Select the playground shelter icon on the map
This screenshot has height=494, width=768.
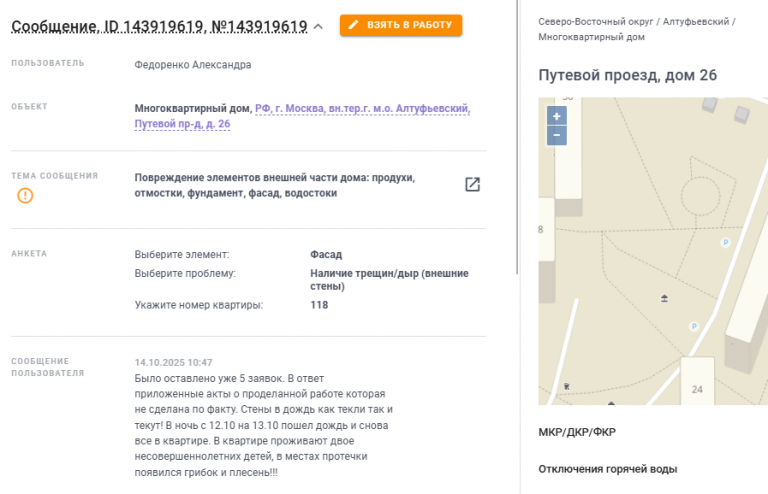665,297
